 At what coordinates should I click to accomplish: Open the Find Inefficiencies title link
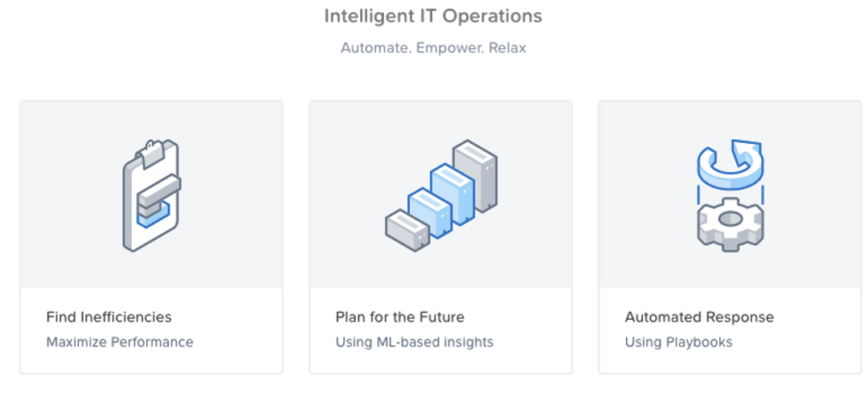(x=109, y=318)
